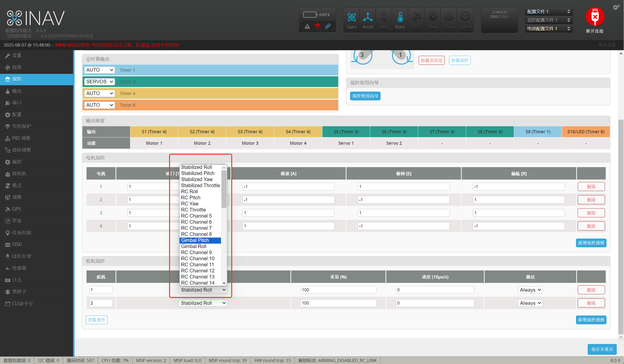Click the Baro sensor icon

[400, 20]
